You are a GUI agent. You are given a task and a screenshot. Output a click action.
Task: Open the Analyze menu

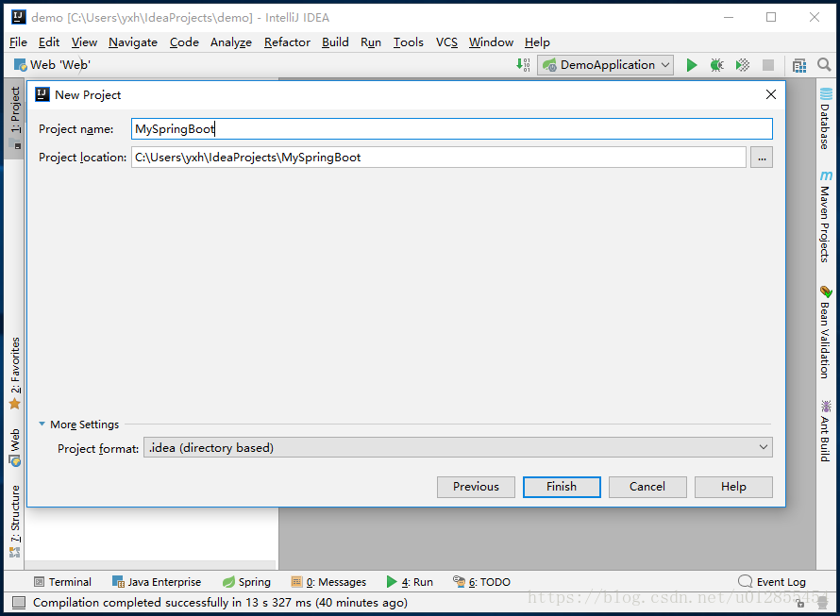click(x=231, y=42)
